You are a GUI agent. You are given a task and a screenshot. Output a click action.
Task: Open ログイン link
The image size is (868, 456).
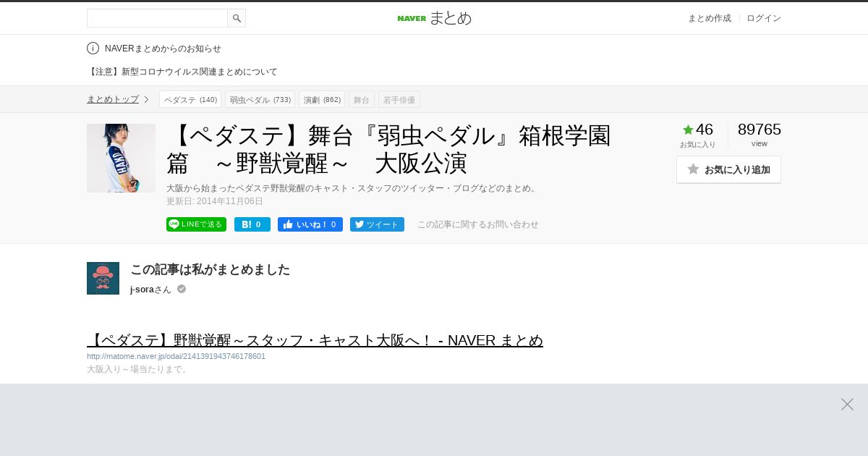[764, 18]
